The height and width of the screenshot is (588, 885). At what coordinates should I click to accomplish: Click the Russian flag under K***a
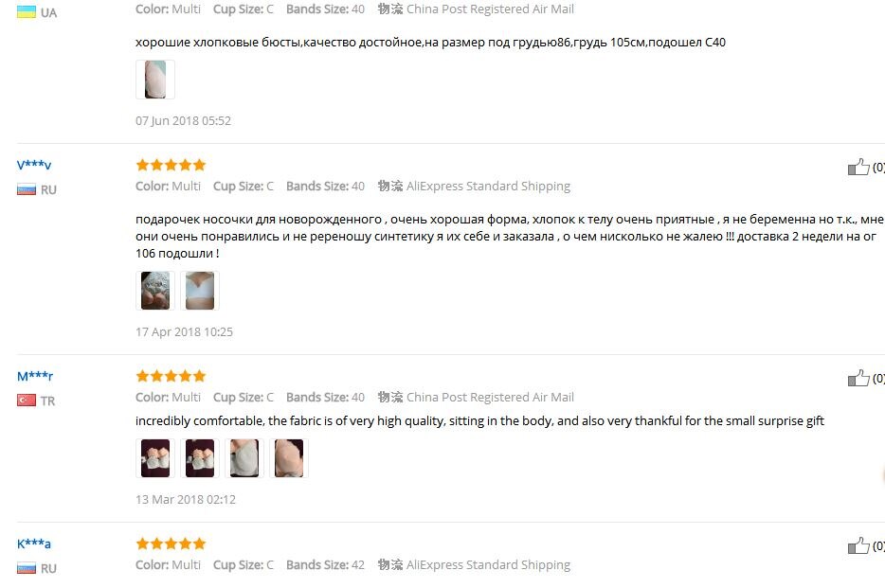click(x=27, y=568)
